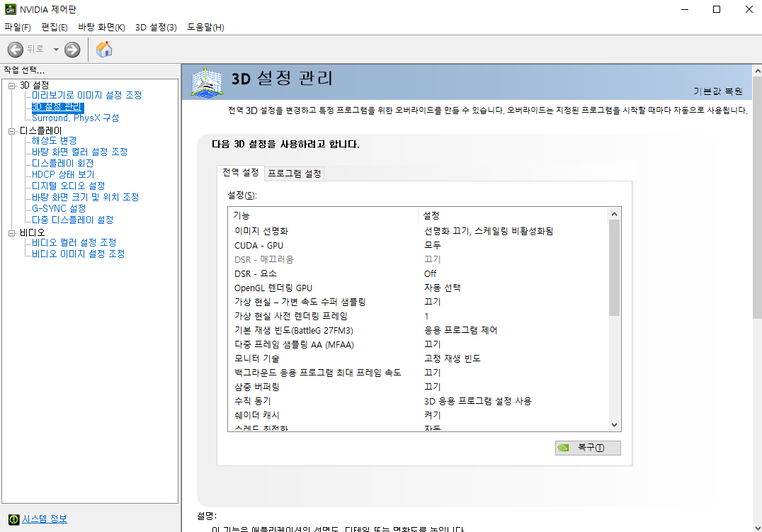Click the 기능 column header
Screen dimensions: 762x532
click(323, 215)
